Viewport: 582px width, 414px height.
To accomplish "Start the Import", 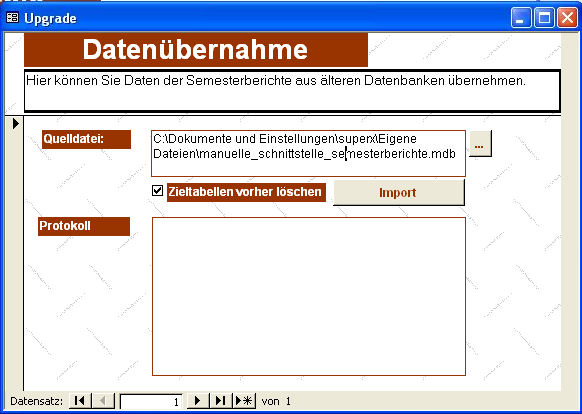I will (x=399, y=192).
